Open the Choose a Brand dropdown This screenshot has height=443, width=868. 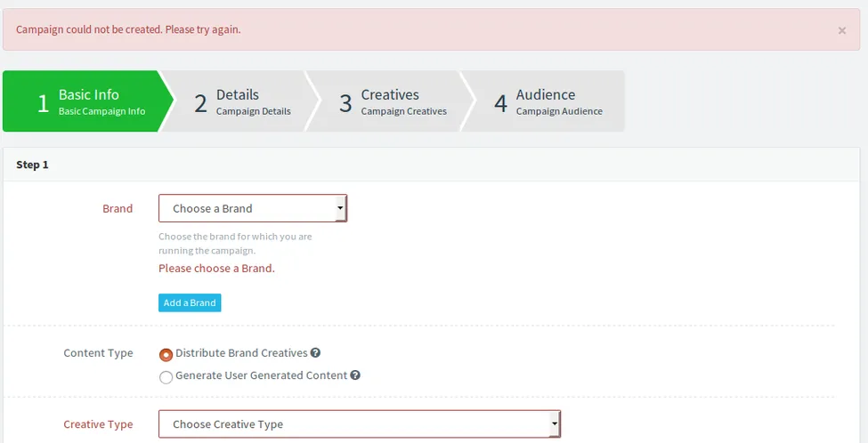click(x=253, y=209)
